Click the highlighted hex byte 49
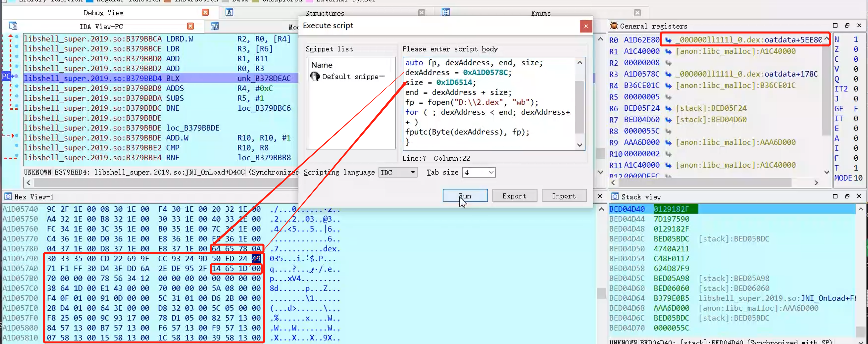This screenshot has width=868, height=344. (x=256, y=259)
